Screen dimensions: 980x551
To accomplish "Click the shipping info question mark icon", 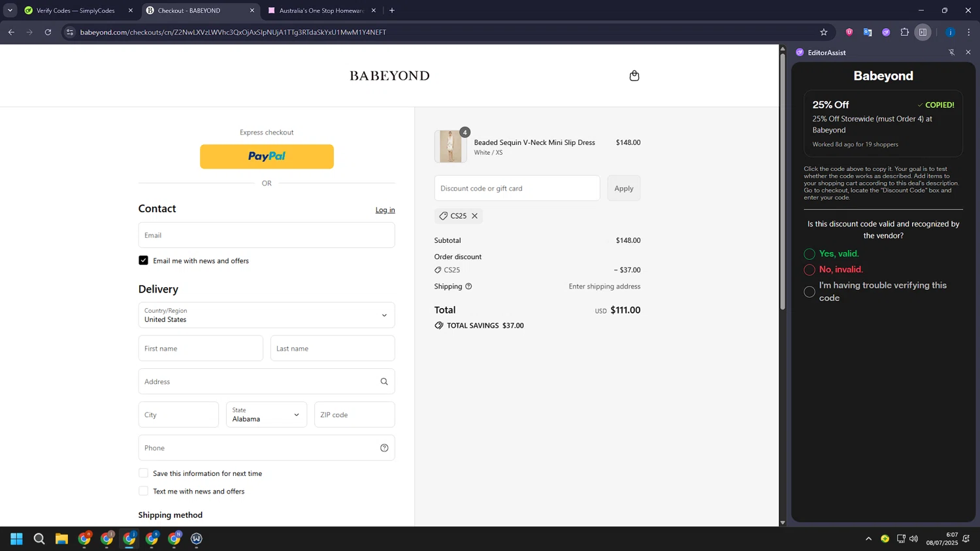I will 468,287.
